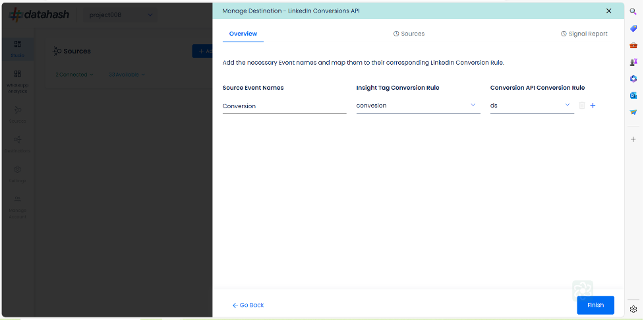Click the Manage Destination panel title

click(291, 11)
